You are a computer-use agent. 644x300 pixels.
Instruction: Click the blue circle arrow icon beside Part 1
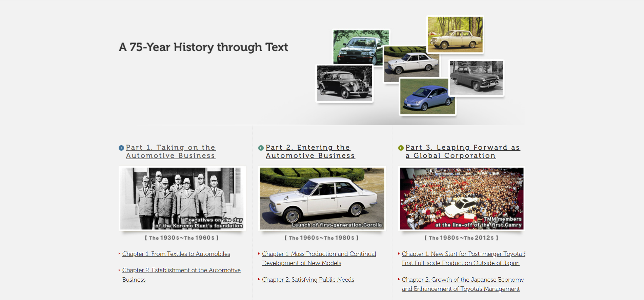(121, 148)
